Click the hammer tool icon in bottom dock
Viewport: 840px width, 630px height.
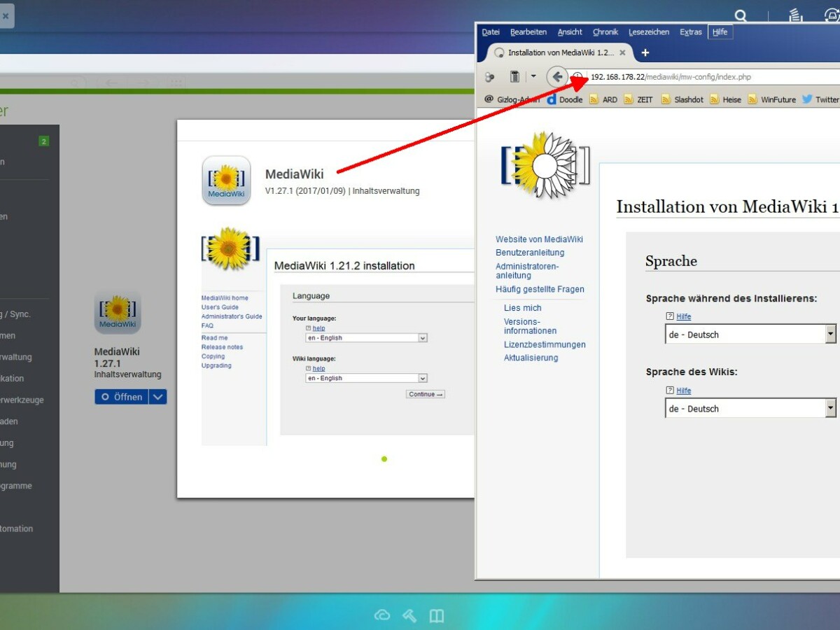tap(409, 615)
